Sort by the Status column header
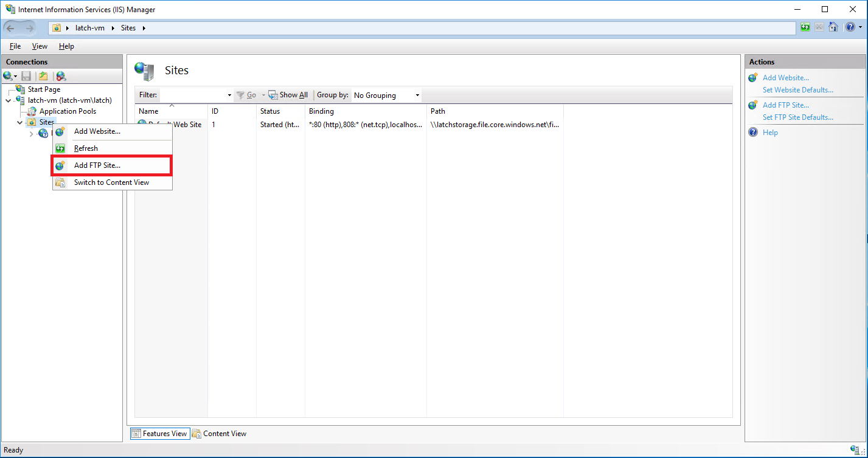 click(x=280, y=111)
